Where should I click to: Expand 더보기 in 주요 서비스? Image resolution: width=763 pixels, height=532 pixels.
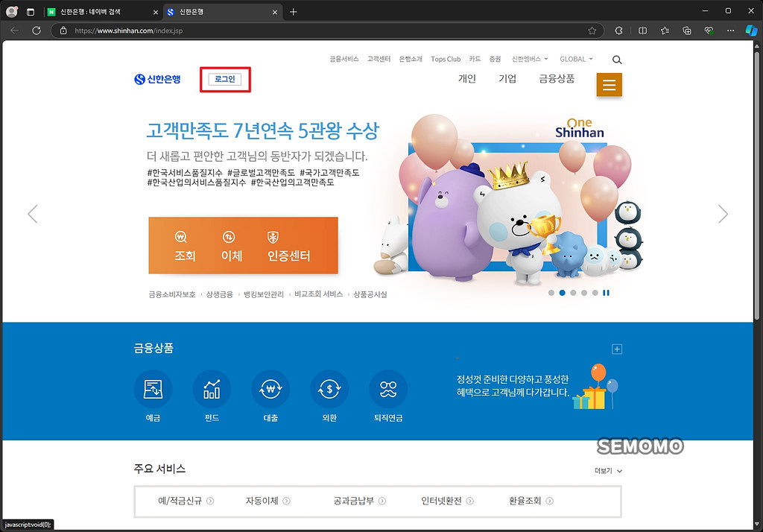[608, 471]
